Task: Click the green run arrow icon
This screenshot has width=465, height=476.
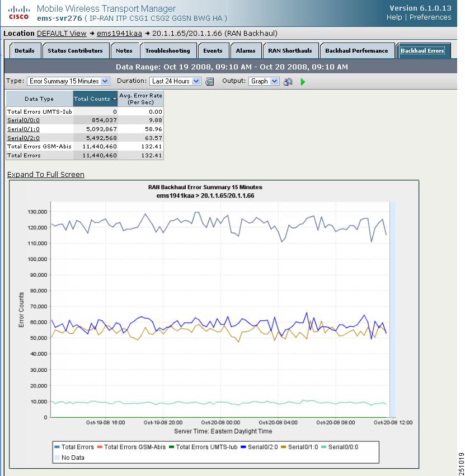Action: [302, 81]
